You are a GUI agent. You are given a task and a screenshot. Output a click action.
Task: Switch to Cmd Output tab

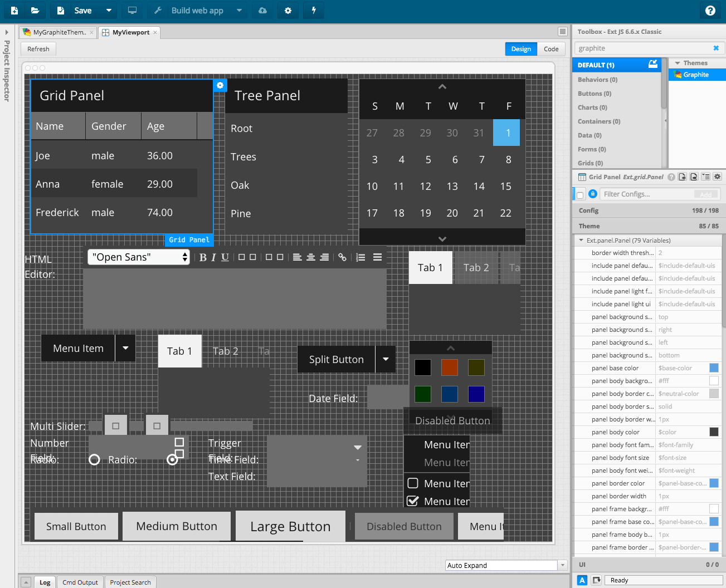tap(80, 582)
